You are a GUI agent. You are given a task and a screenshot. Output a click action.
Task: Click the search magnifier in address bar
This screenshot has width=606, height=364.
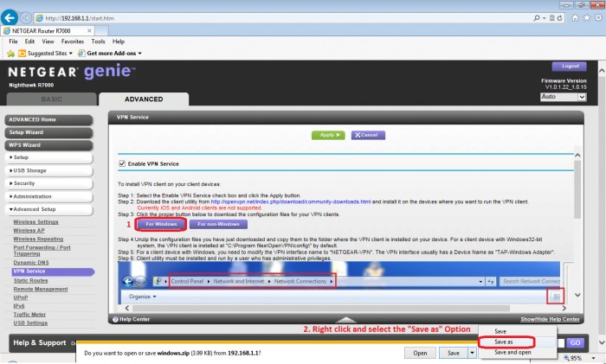coord(537,18)
